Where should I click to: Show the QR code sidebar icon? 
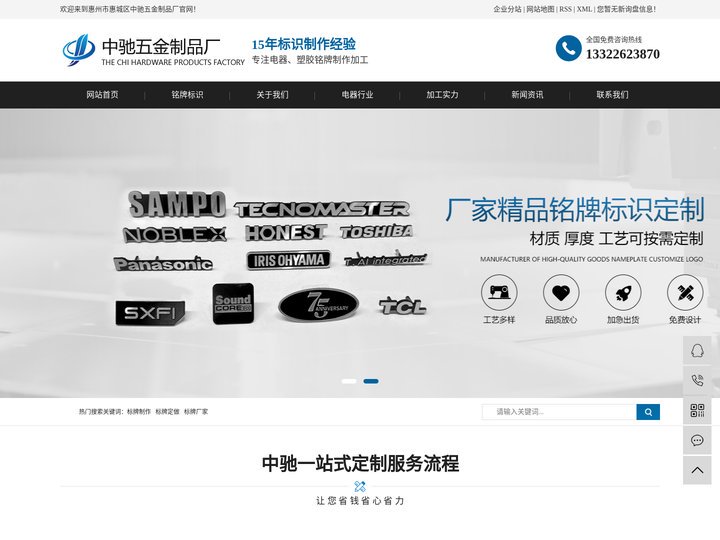pyautogui.click(x=697, y=411)
